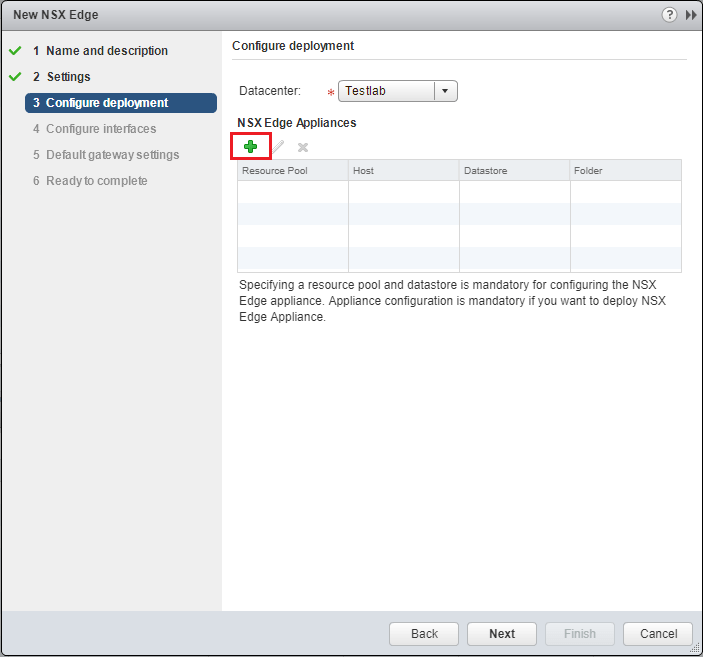Go to step 1 Name and description

[100, 51]
